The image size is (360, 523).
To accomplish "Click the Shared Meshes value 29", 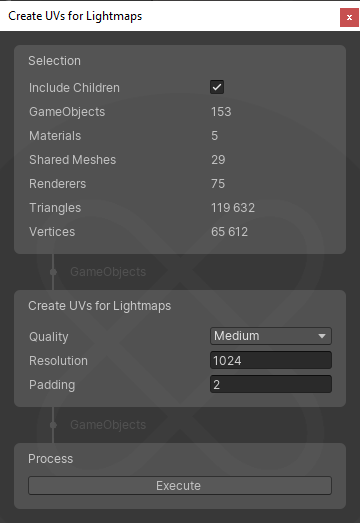I will tap(218, 160).
